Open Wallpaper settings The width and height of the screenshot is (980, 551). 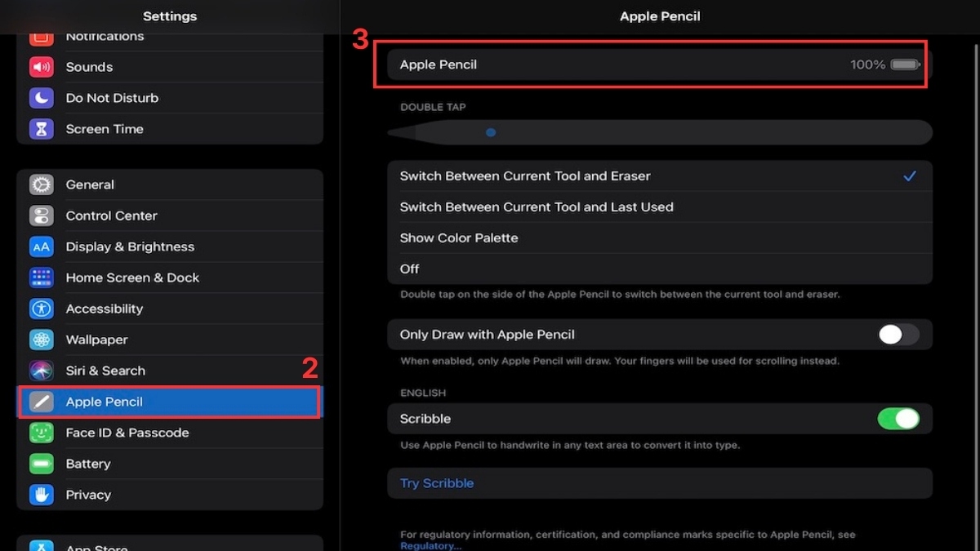pyautogui.click(x=170, y=340)
